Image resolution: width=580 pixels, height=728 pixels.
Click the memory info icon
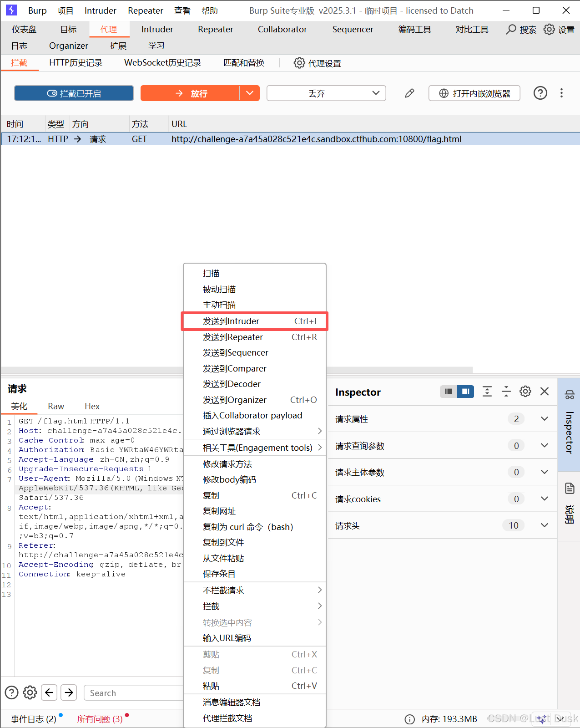click(x=410, y=719)
